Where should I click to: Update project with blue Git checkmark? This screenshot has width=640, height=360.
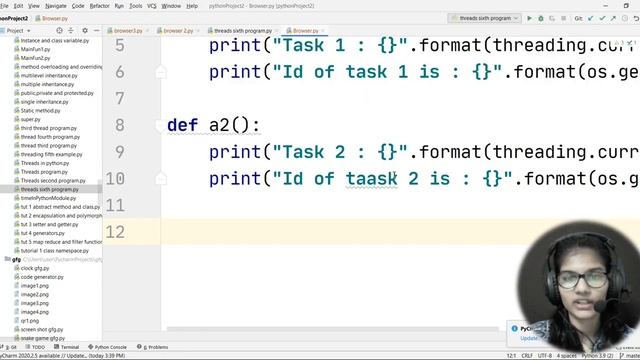pyautogui.click(x=590, y=18)
